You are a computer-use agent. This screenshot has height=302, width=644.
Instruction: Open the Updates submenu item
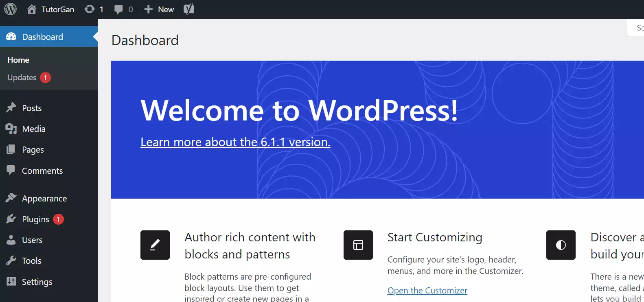coord(22,77)
